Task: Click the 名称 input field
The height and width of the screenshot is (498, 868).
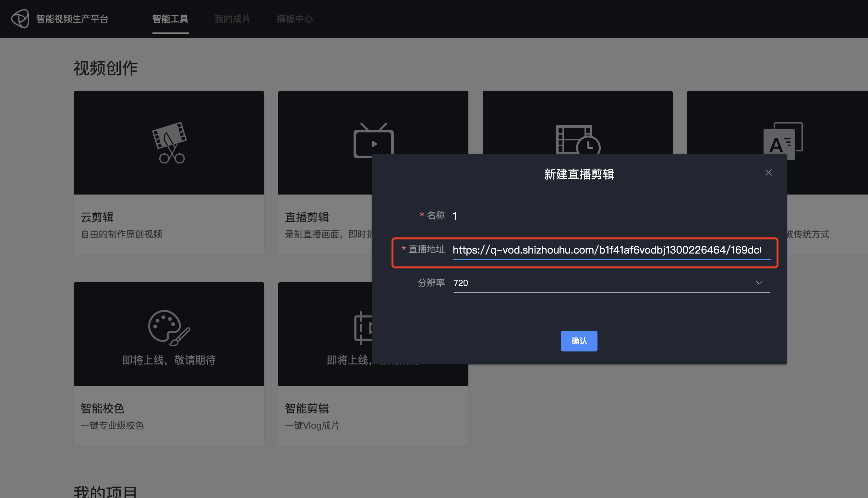Action: pyautogui.click(x=611, y=216)
